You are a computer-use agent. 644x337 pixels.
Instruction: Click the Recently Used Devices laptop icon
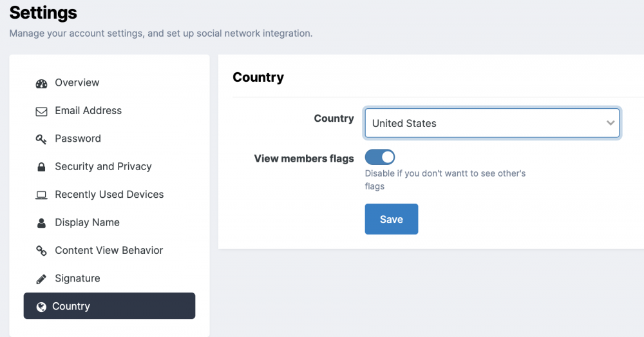coord(42,195)
